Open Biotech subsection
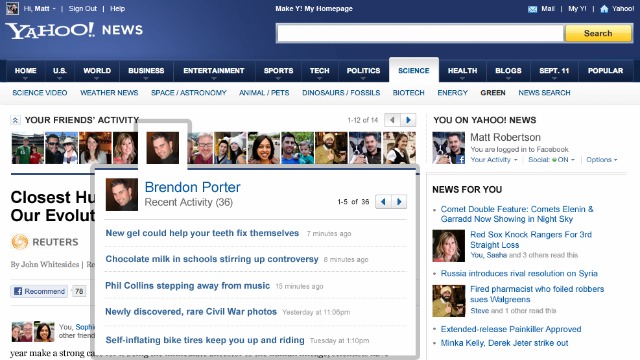The width and height of the screenshot is (640, 360). [409, 93]
